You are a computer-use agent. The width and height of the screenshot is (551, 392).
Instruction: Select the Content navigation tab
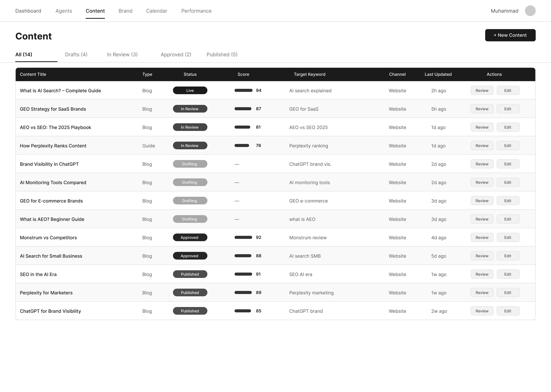point(95,11)
